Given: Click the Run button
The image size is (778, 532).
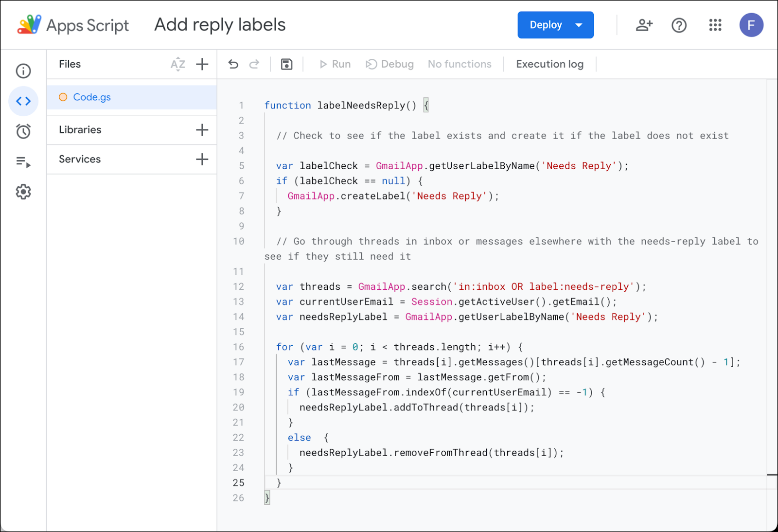Looking at the screenshot, I should tap(335, 64).
